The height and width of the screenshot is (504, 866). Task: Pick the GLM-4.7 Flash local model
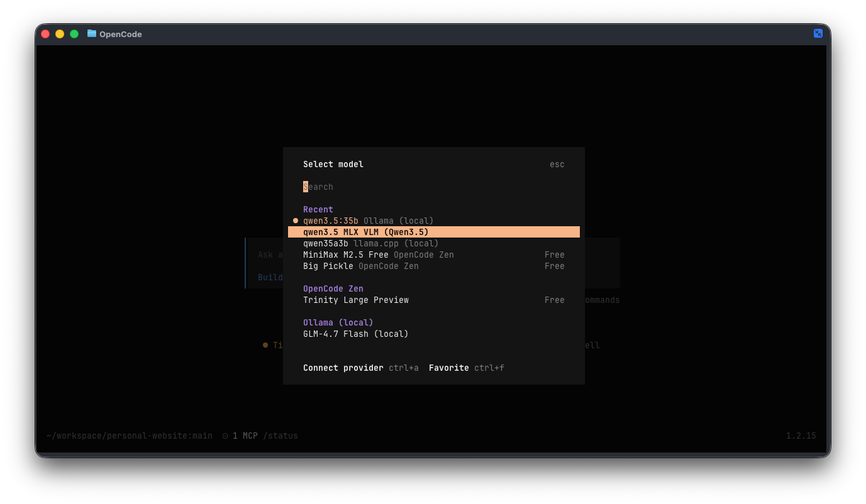click(x=355, y=334)
